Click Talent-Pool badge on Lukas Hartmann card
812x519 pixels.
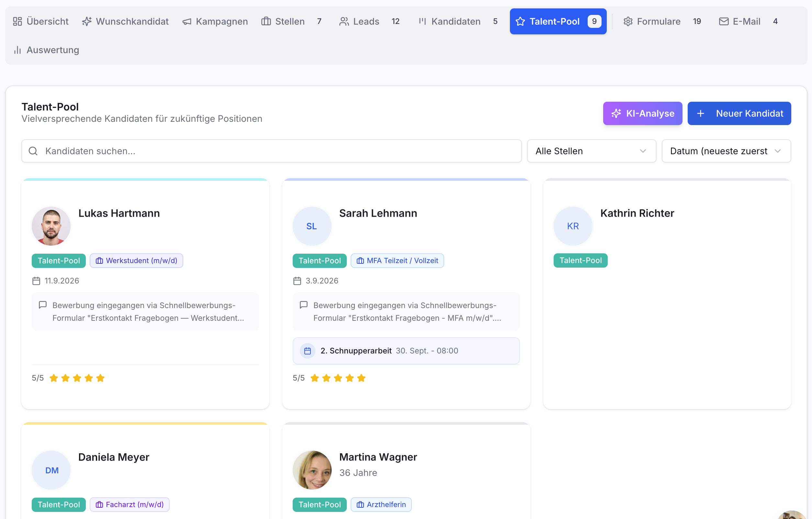point(59,260)
